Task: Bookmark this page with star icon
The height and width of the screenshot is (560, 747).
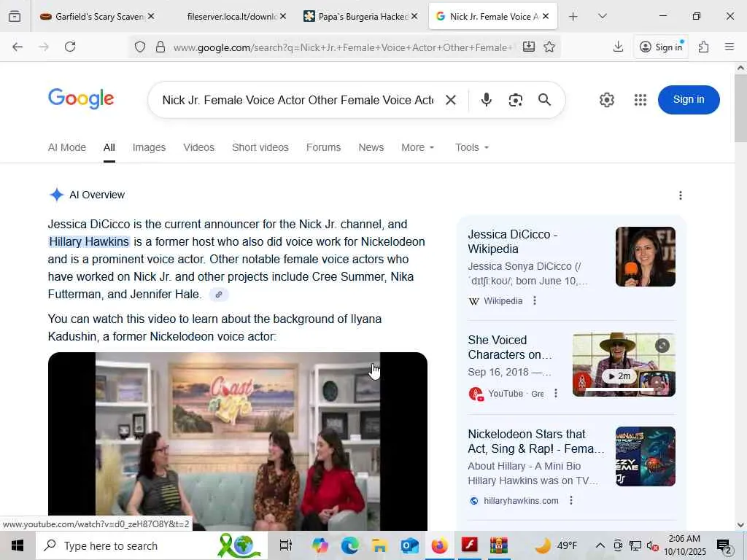Action: [549, 47]
